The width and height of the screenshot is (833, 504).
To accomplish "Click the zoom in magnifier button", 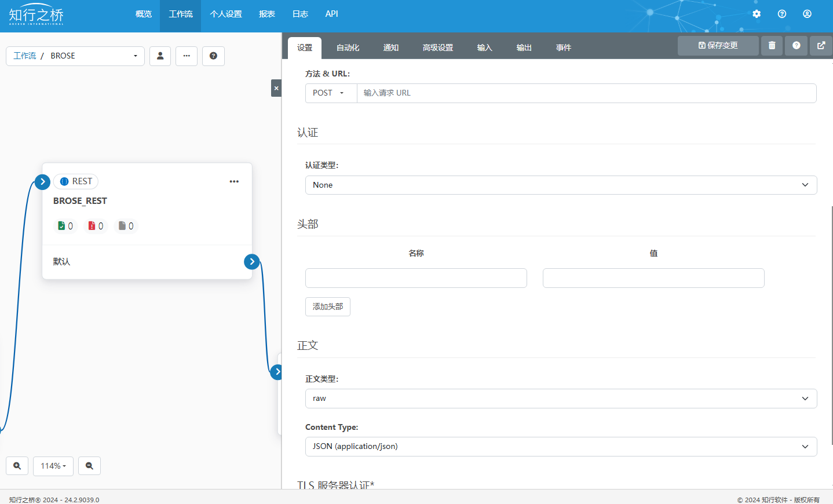I will click(17, 466).
